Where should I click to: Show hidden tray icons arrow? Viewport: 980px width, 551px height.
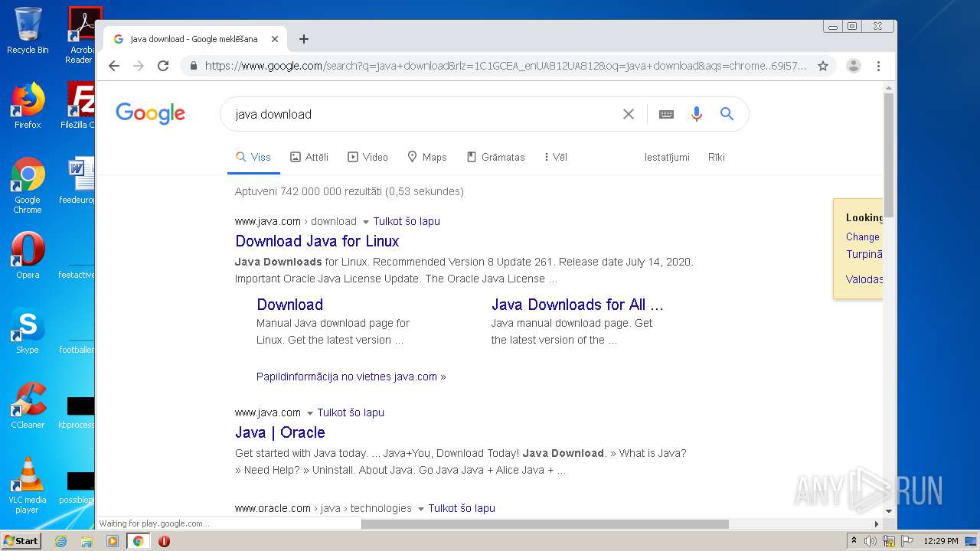(x=854, y=541)
